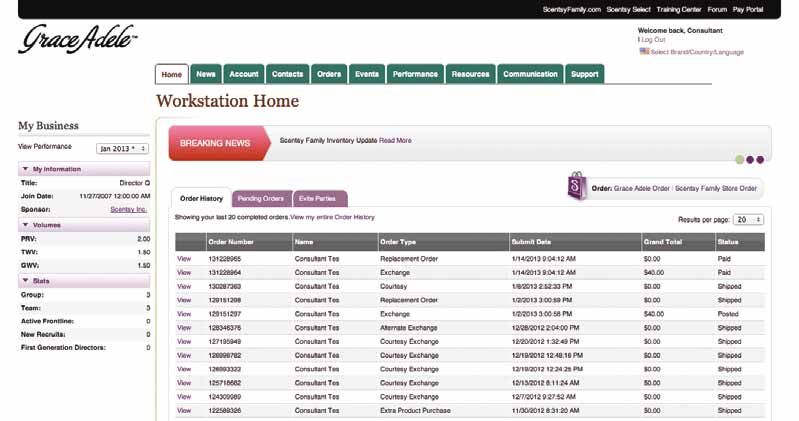View order 129151207

tap(184, 314)
